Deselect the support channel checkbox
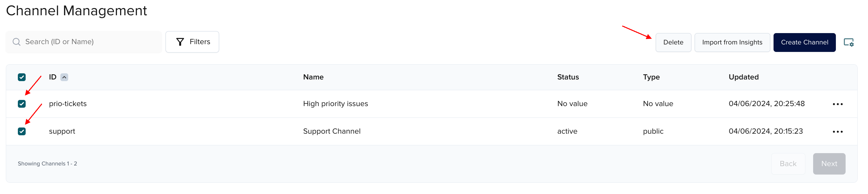 tap(21, 131)
